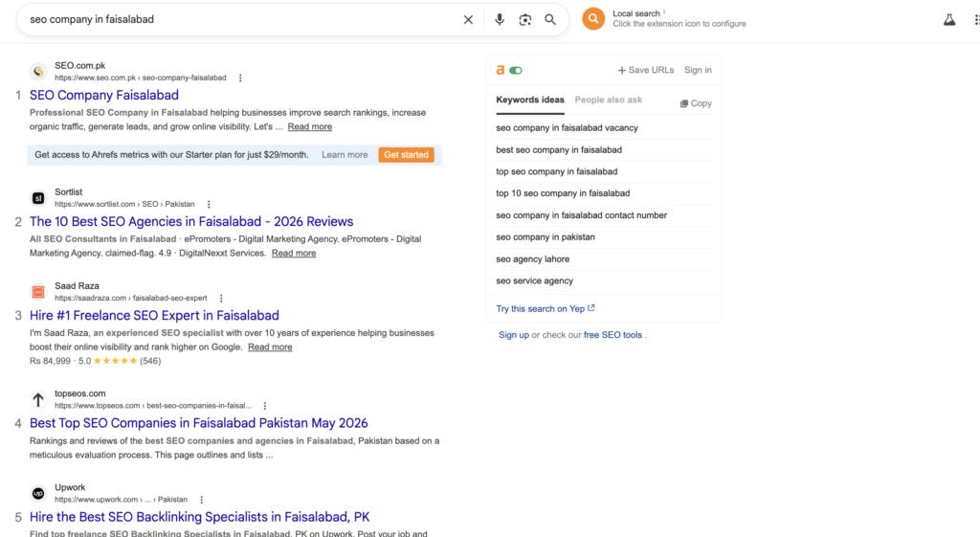Switch to the Keywords ideas tab
The height and width of the screenshot is (537, 980).
(530, 100)
